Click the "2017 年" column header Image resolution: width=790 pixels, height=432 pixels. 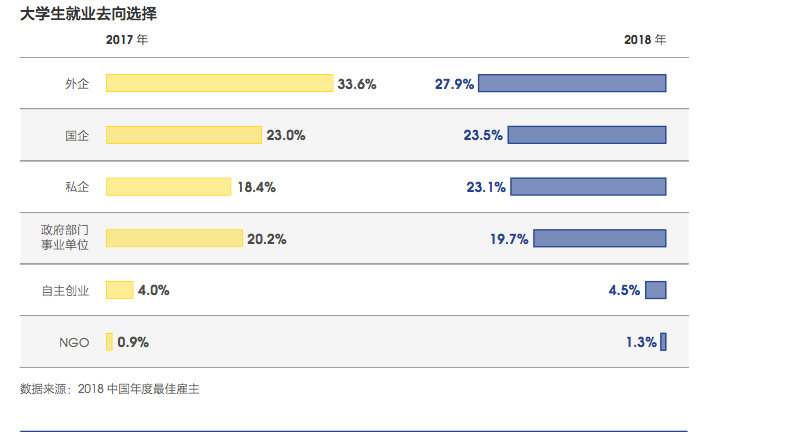pyautogui.click(x=127, y=40)
